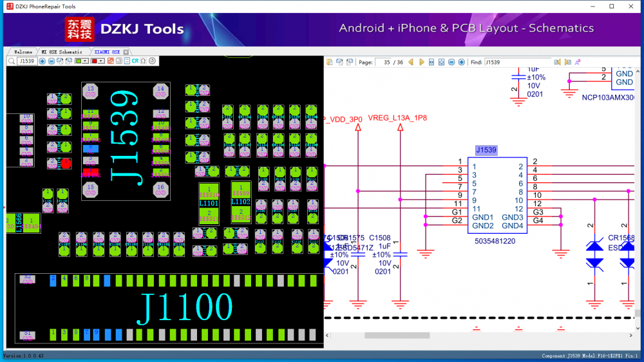Switch to MI 8SE Schematic tab
644x362 pixels.
point(62,52)
